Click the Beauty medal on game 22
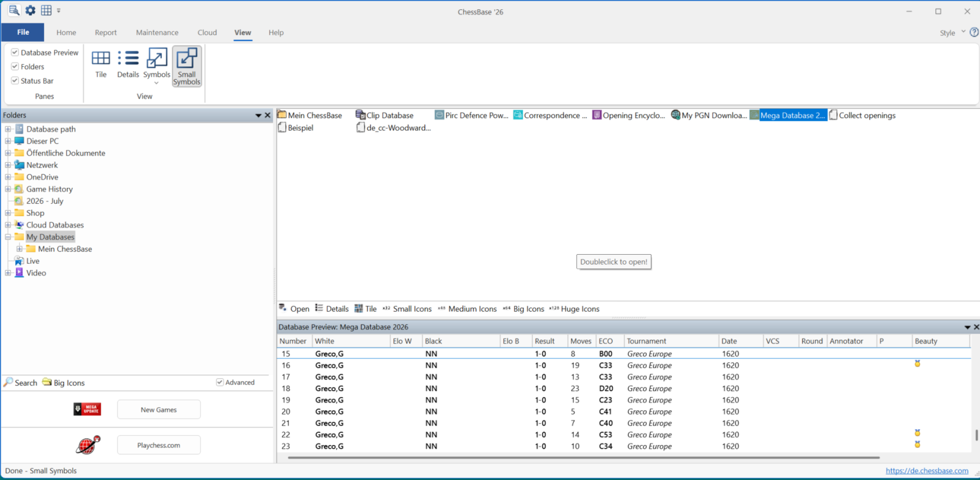This screenshot has height=480, width=980. click(918, 433)
